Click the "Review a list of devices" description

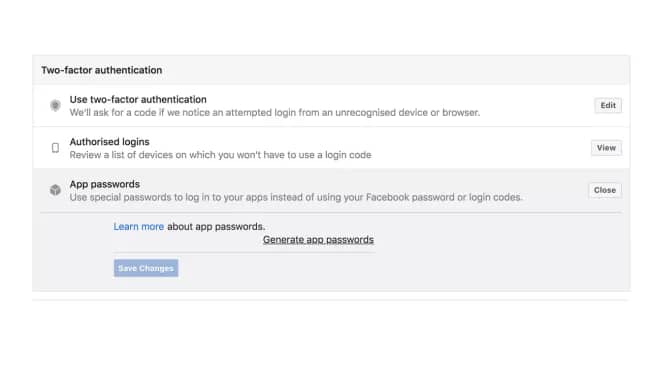(221, 155)
